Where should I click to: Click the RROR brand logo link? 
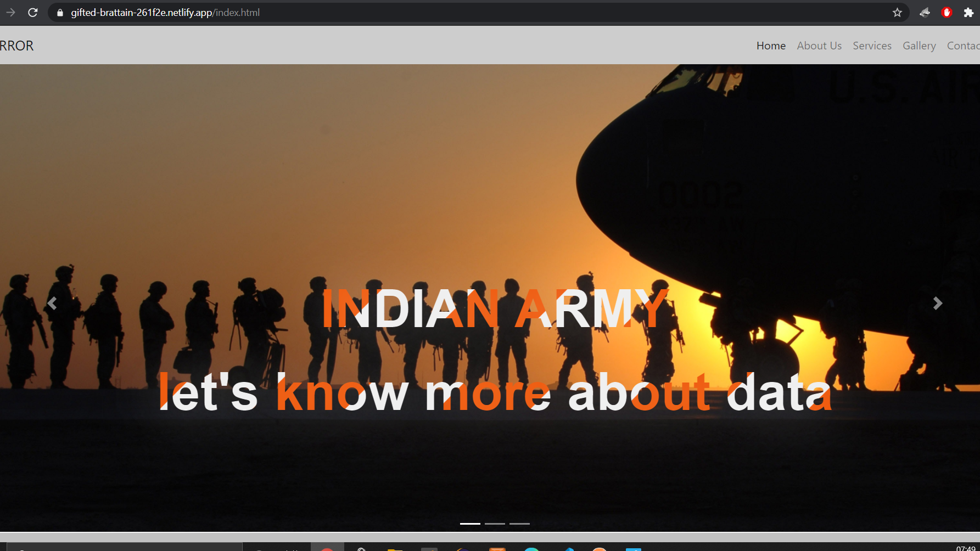coord(16,46)
